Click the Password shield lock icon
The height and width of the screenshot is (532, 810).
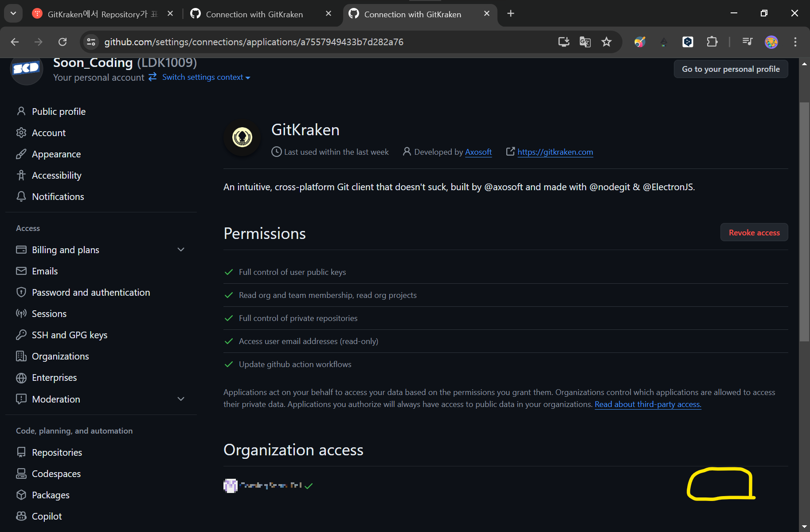pyautogui.click(x=21, y=292)
